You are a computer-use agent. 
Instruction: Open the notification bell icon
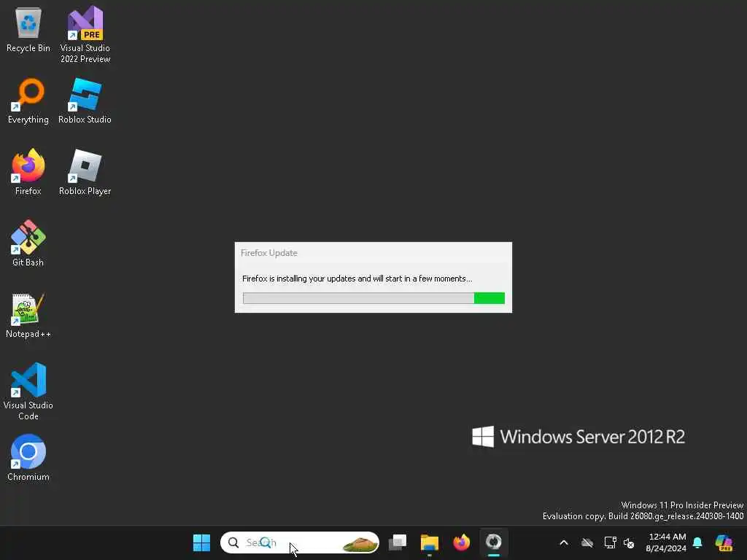(x=697, y=542)
